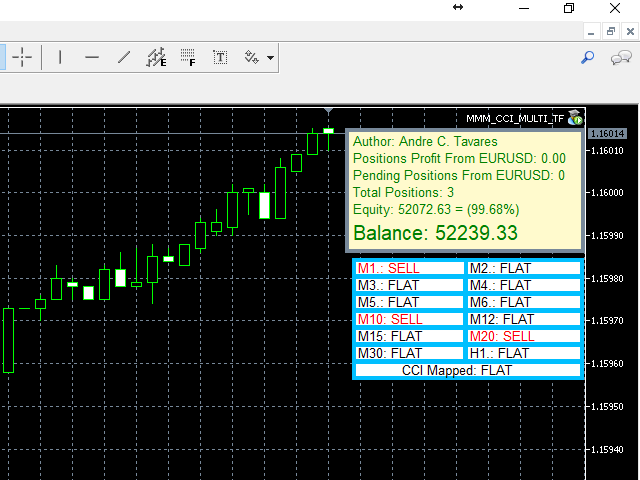Viewport: 640px width, 480px height.
Task: Click the MMM_CCI_MULTI_TF expert name
Action: [515, 118]
